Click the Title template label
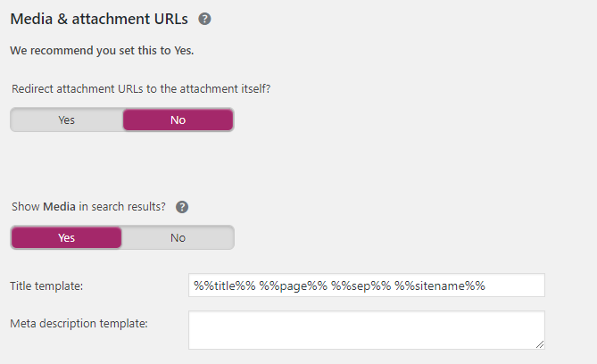Image resolution: width=597 pixels, height=364 pixels. pos(46,286)
